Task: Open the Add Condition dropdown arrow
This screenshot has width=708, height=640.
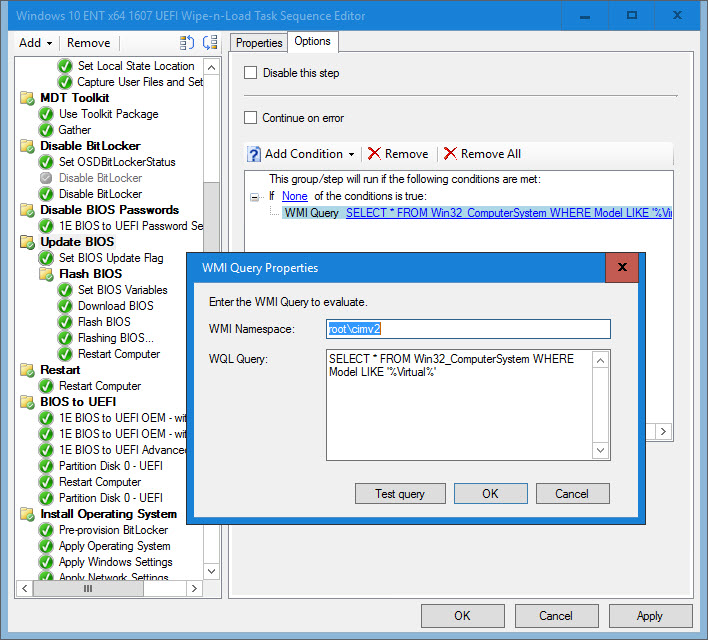Action: click(351, 154)
